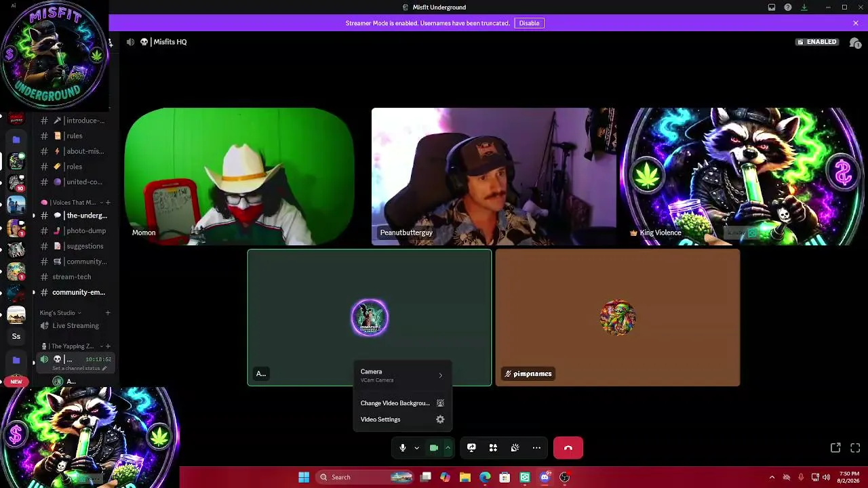Open the taskbar clock showing 7:50 PM

(850, 477)
